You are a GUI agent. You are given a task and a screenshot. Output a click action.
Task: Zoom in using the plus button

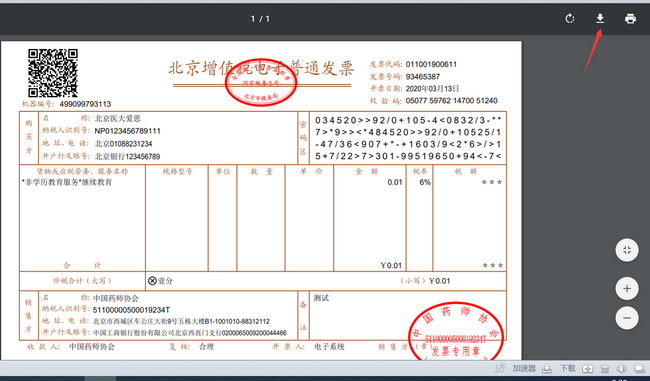click(x=627, y=288)
